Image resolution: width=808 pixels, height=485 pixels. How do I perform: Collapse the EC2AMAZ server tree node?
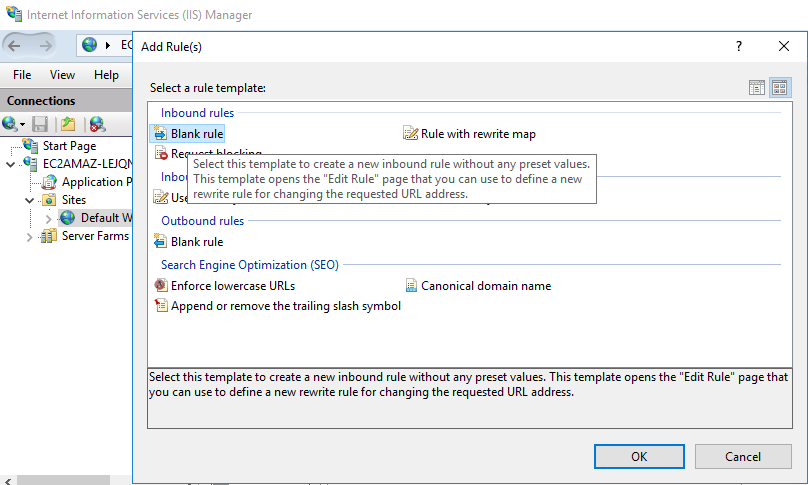coord(11,164)
